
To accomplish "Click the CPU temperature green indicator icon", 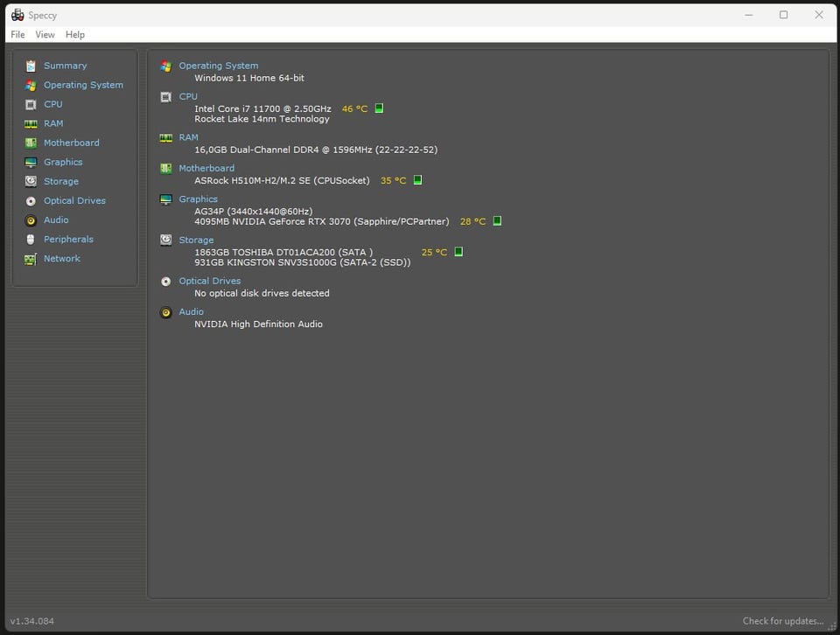I will pyautogui.click(x=379, y=108).
